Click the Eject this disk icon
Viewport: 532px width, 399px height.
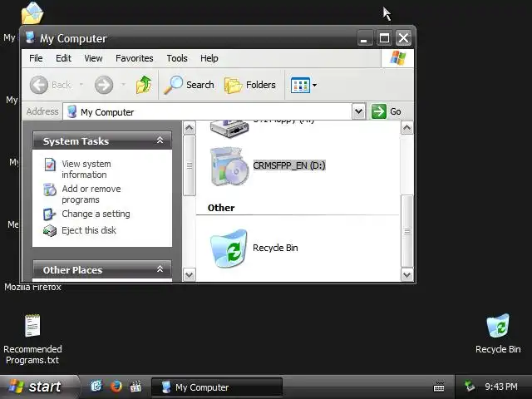click(x=50, y=231)
